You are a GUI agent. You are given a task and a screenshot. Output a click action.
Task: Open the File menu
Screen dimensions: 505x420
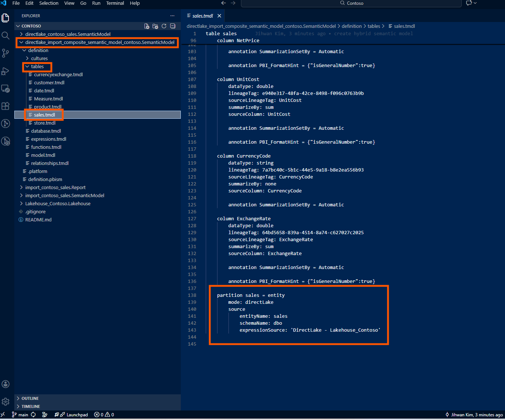point(16,3)
